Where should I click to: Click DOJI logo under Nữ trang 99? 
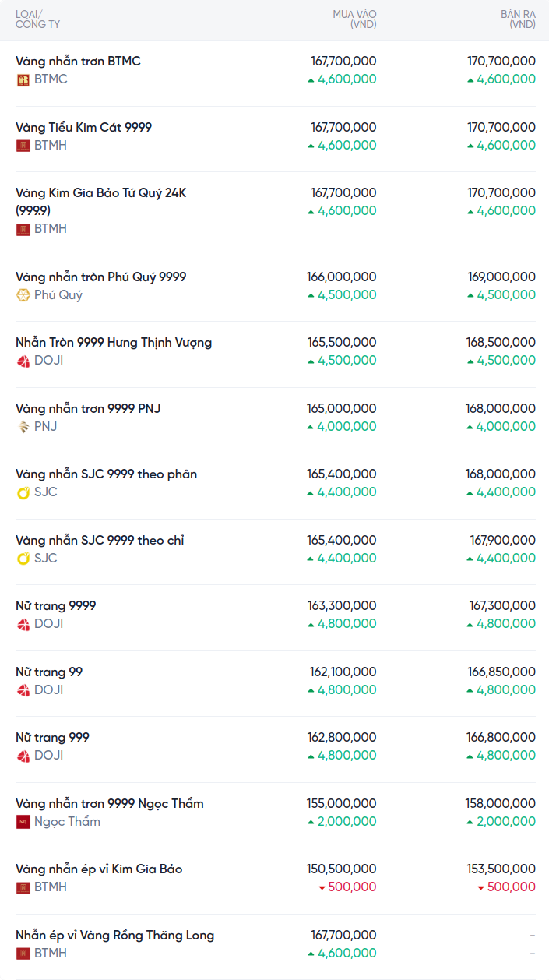[23, 690]
